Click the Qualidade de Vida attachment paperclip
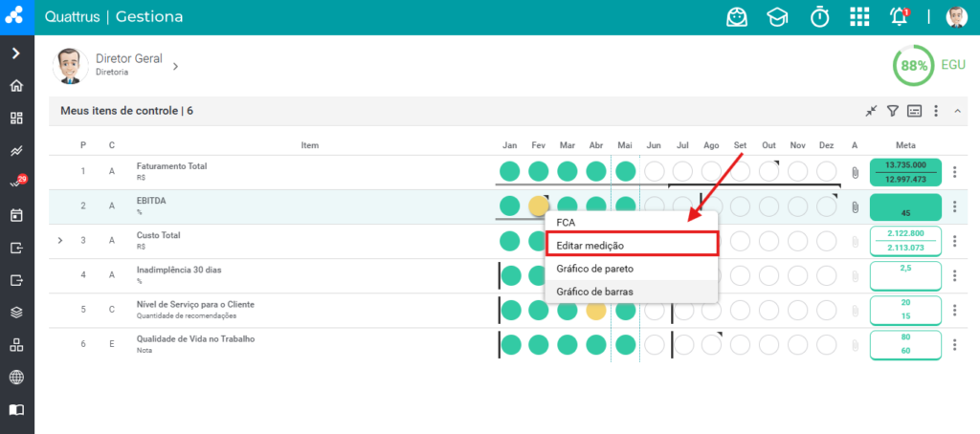 coord(855,345)
